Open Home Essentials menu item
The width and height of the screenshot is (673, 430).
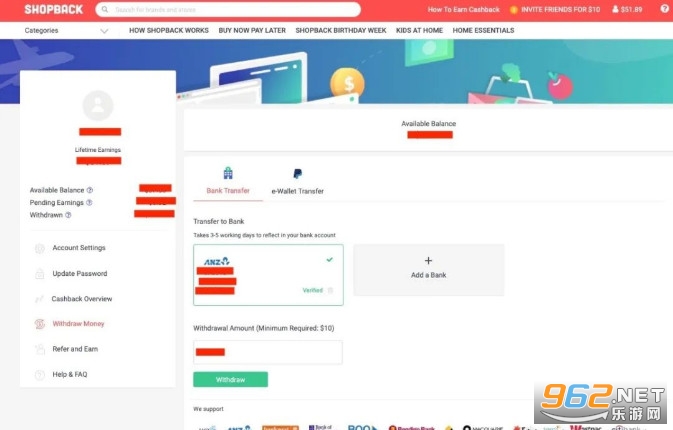pos(483,30)
